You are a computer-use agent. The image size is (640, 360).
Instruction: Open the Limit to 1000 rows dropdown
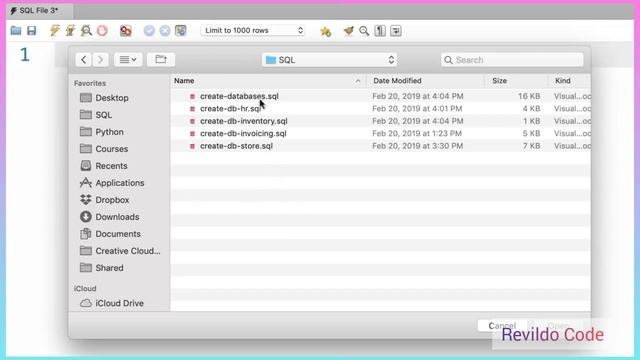click(253, 31)
